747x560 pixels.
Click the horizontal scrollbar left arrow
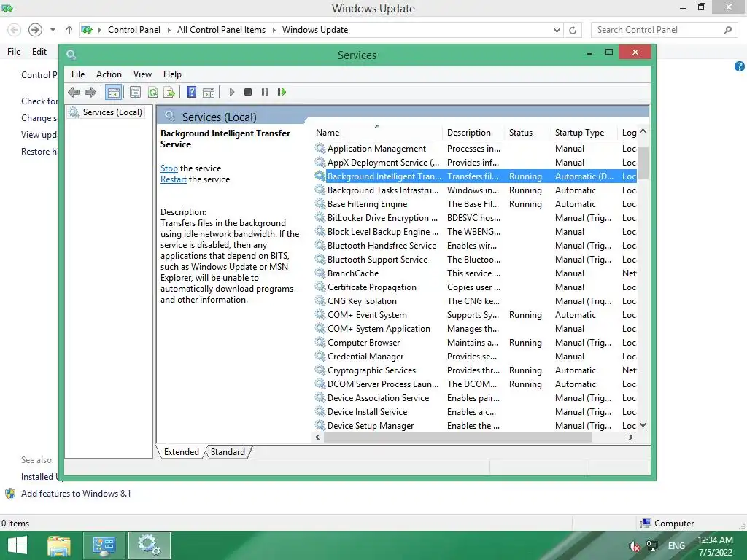pyautogui.click(x=318, y=437)
